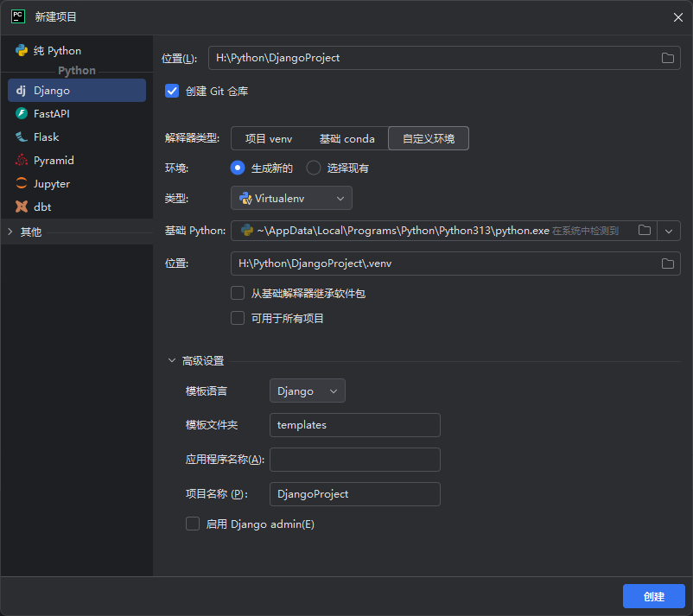The height and width of the screenshot is (616, 693).
Task: Select FastAPI project type
Action: (x=77, y=113)
